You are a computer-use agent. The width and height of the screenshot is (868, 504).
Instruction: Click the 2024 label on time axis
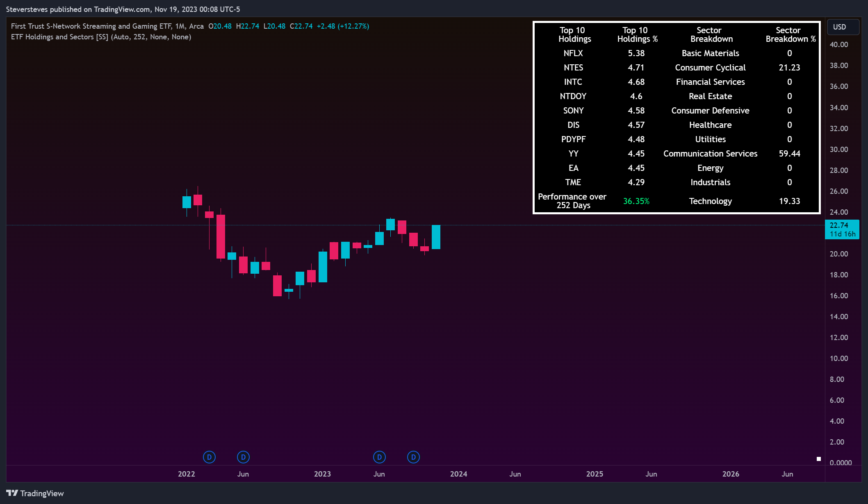point(458,474)
